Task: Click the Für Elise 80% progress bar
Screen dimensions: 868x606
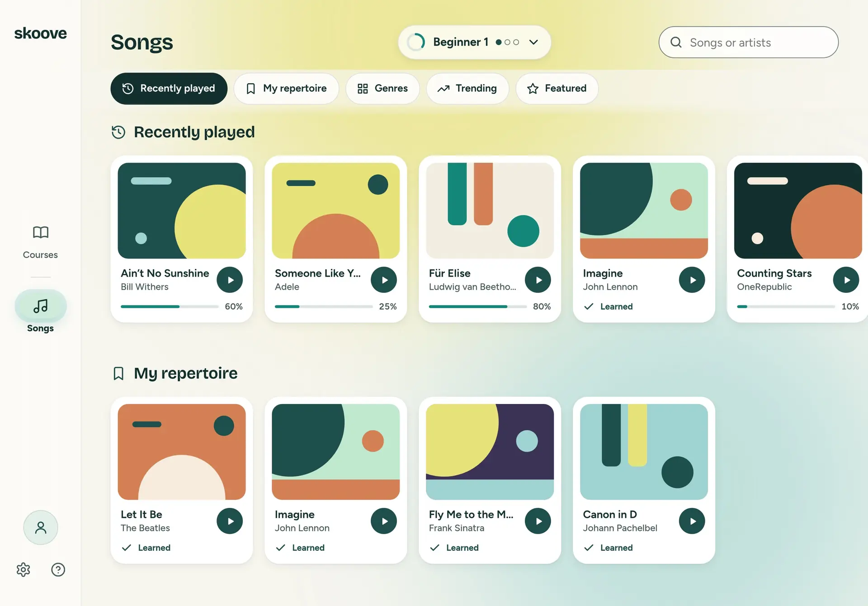Action: coord(478,306)
